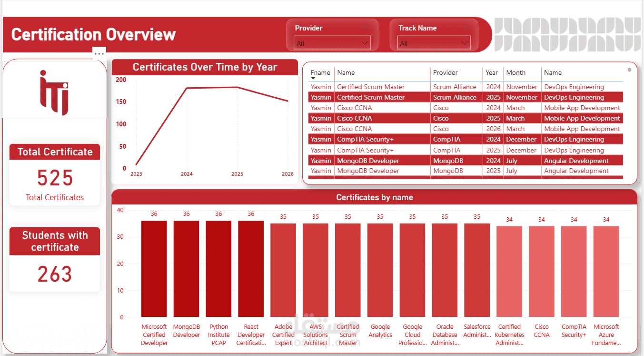Viewport: 644px width, 356px height.
Task: Select the Certified Scrum Master bar
Action: 348,270
